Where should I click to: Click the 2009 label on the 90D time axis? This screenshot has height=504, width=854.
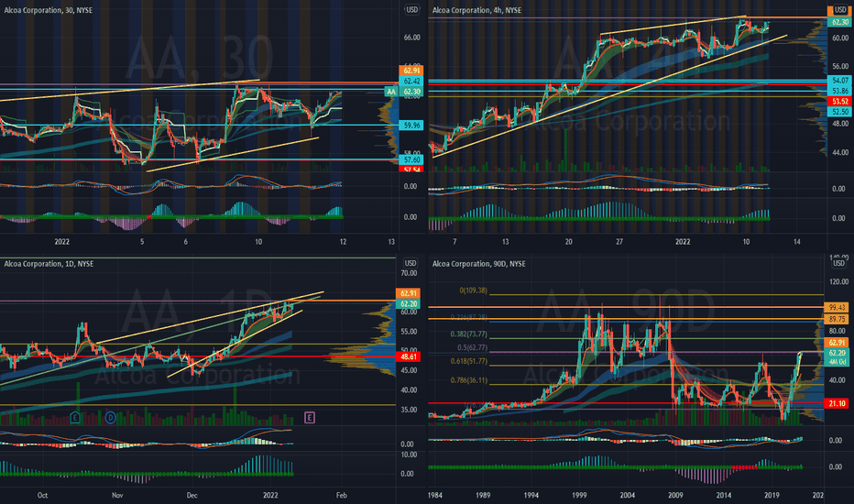pyautogui.click(x=675, y=495)
